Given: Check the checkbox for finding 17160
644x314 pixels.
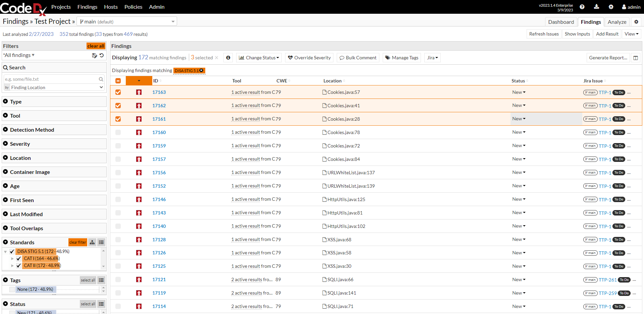Looking at the screenshot, I should click(x=118, y=132).
